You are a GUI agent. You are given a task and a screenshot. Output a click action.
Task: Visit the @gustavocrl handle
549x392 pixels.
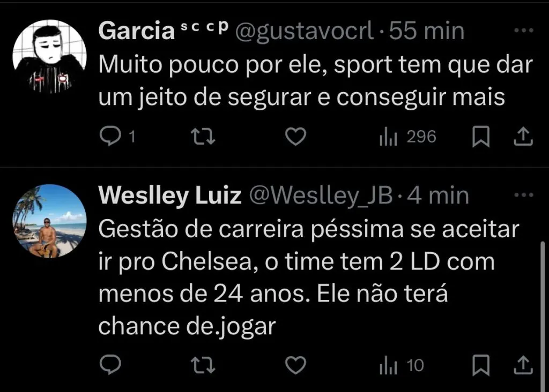point(305,32)
